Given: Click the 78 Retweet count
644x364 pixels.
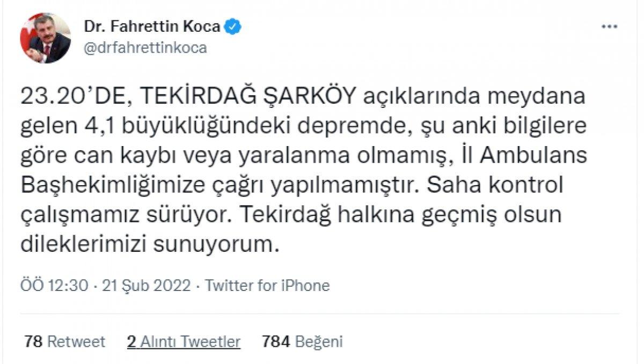Looking at the screenshot, I should pyautogui.click(x=64, y=340).
